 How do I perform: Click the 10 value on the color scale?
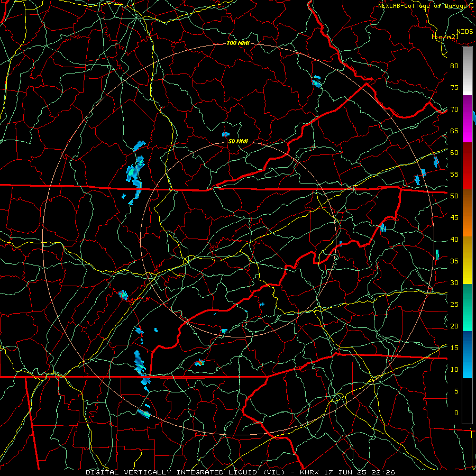pyautogui.click(x=454, y=370)
